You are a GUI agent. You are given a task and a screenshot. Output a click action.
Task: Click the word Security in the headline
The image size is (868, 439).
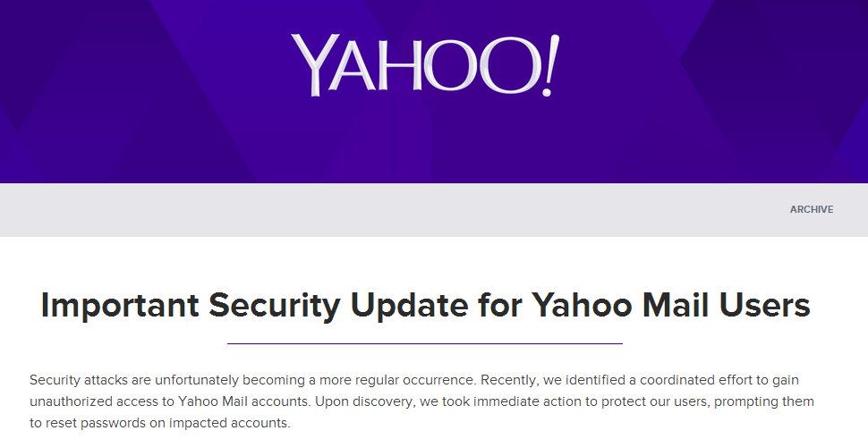coord(275,306)
